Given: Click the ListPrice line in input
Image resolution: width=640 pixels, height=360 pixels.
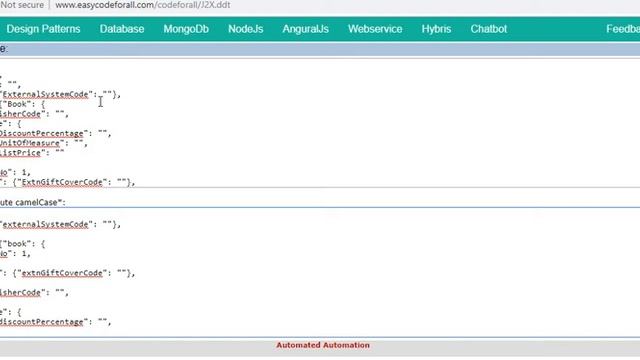Looking at the screenshot, I should 32,153.
